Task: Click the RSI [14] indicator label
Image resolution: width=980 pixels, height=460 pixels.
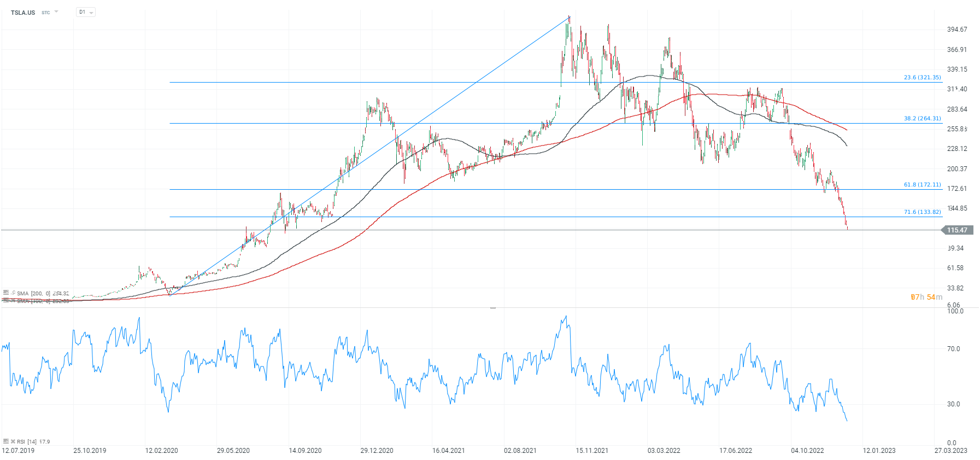Action: point(27,442)
